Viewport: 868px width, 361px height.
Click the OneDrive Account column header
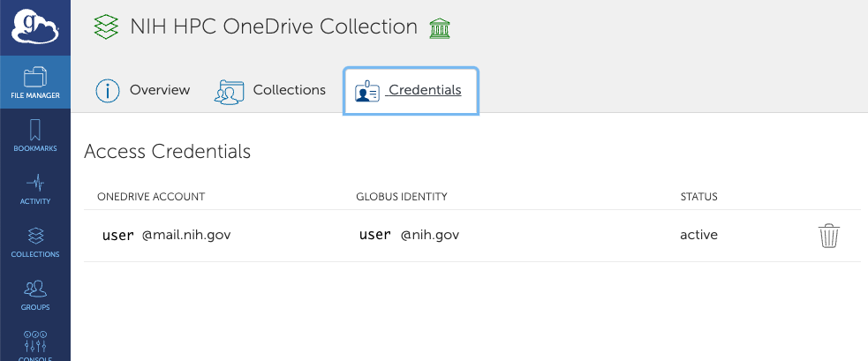pos(151,196)
